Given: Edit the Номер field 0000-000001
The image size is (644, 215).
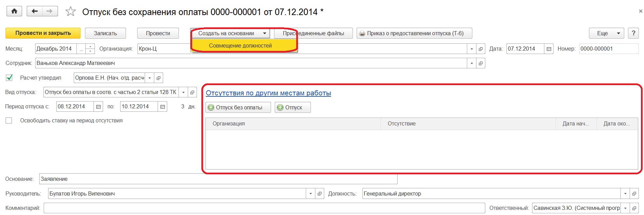Looking at the screenshot, I should pos(609,49).
